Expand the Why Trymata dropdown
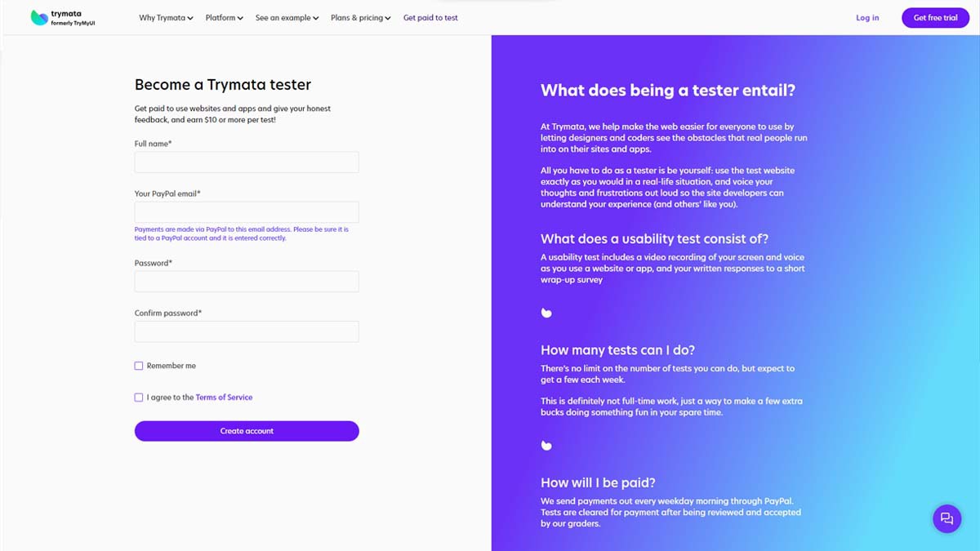Image resolution: width=980 pixels, height=551 pixels. [x=166, y=18]
